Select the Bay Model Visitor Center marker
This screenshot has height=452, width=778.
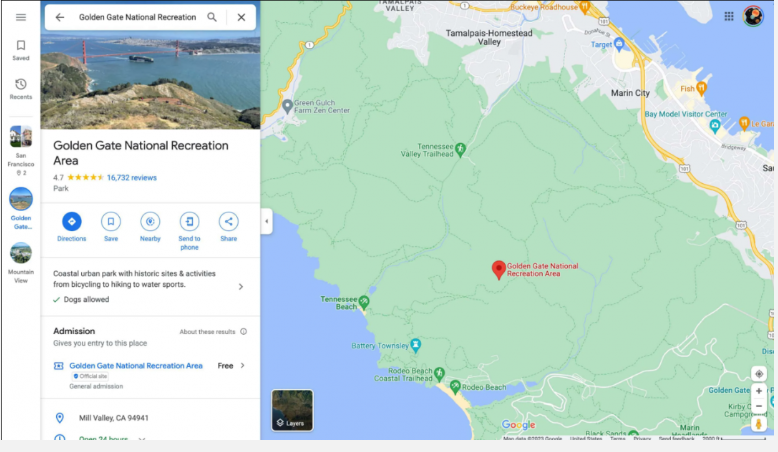[x=715, y=126]
